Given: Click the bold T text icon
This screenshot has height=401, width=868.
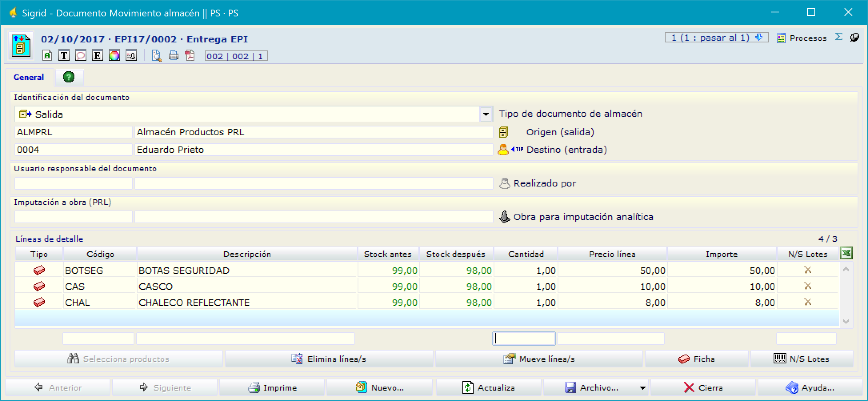Looking at the screenshot, I should click(64, 55).
